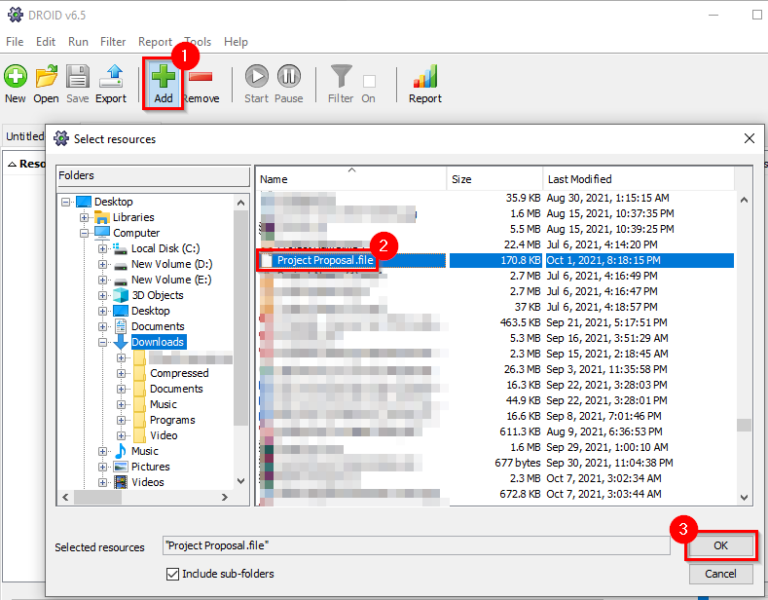Click the Filter funnel icon
This screenshot has height=600, width=768.
point(341,77)
